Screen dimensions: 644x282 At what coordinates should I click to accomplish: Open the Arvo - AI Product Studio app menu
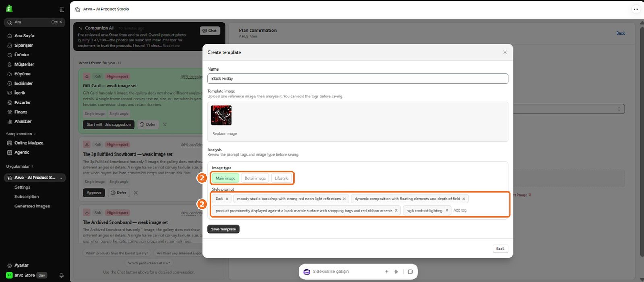pyautogui.click(x=35, y=178)
